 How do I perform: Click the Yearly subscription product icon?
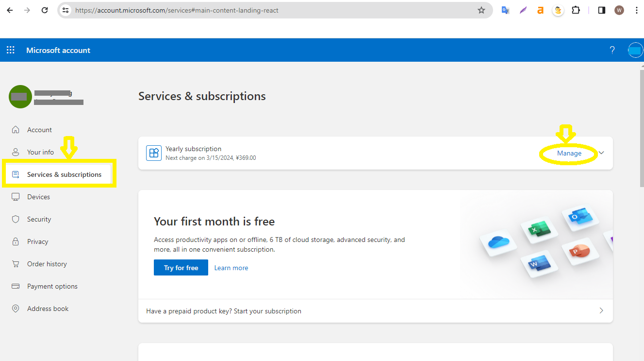(154, 153)
